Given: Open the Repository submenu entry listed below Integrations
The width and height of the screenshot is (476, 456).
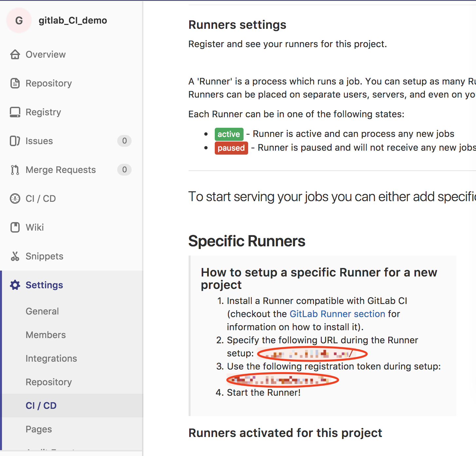Looking at the screenshot, I should (49, 382).
